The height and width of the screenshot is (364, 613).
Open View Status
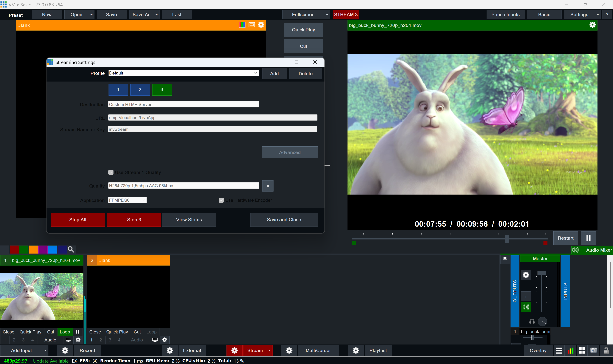pos(189,219)
